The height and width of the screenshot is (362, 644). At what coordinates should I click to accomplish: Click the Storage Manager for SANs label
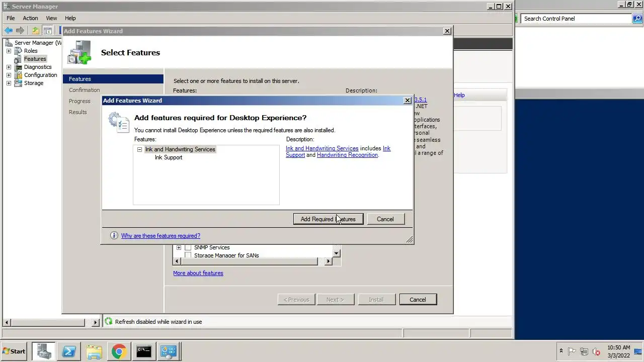226,255
